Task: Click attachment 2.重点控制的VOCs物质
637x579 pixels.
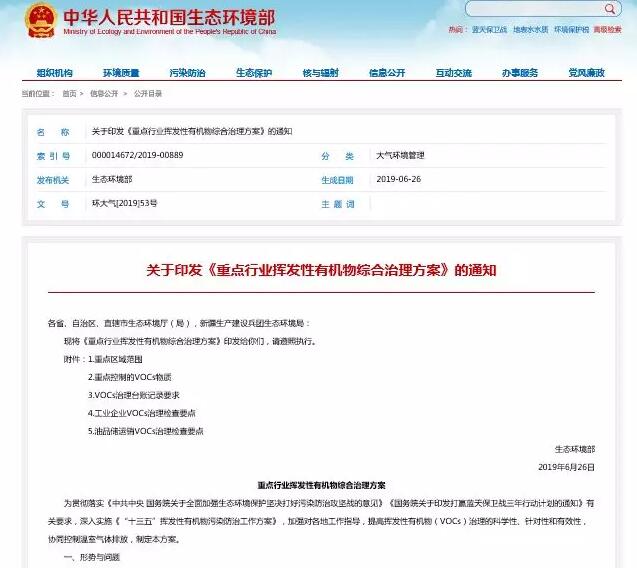Action: click(130, 377)
